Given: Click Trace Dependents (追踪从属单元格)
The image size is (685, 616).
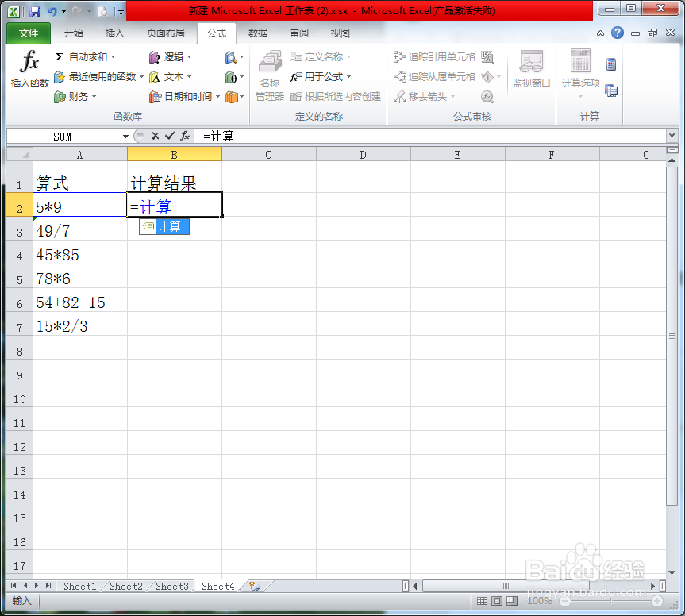Looking at the screenshot, I should 434,77.
